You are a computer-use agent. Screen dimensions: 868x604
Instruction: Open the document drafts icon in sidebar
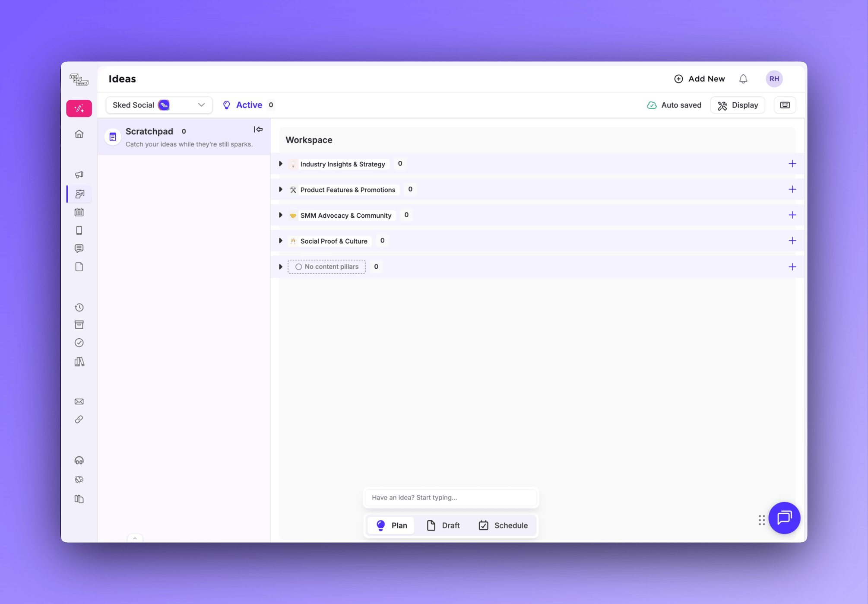[79, 267]
